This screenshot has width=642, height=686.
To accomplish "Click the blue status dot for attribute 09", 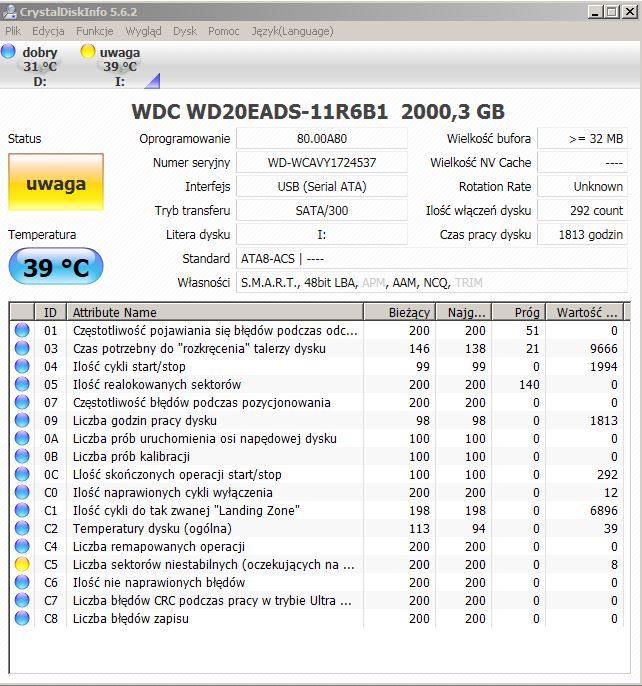I will pos(22,420).
